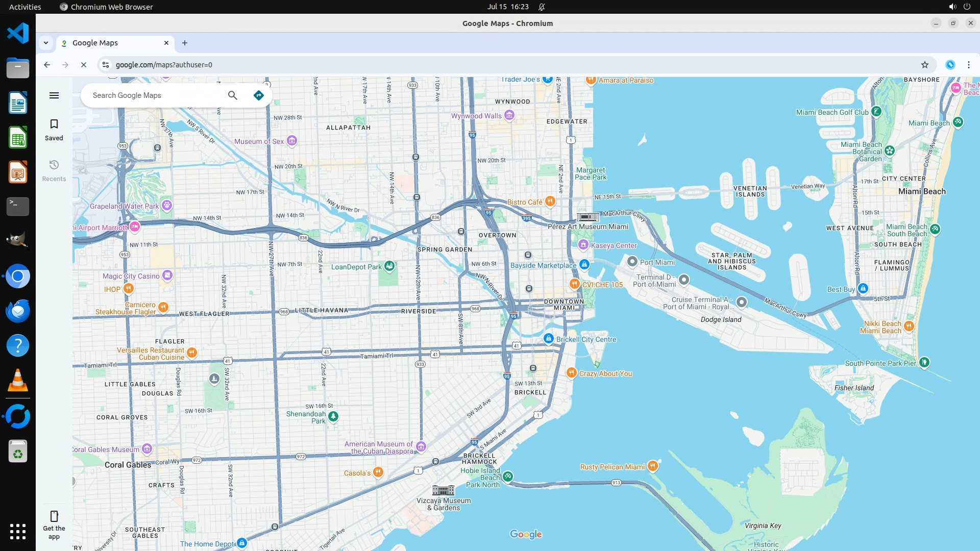Expand the tab search dropdown arrow
The image size is (980, 551).
click(46, 43)
